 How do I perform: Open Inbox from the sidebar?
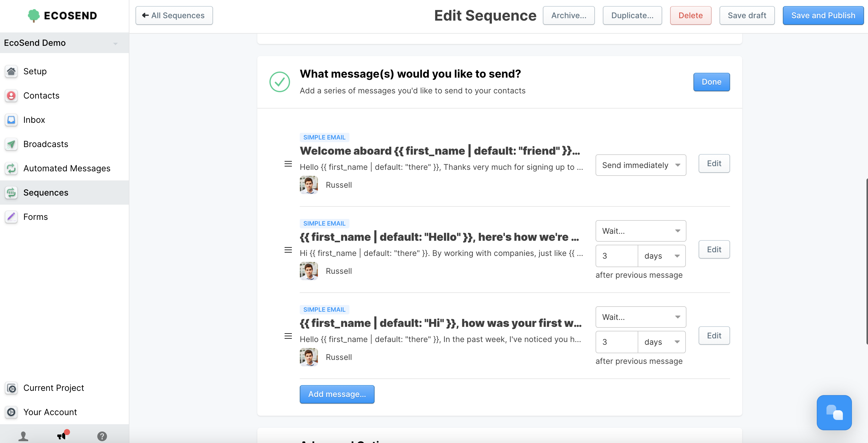pyautogui.click(x=64, y=120)
